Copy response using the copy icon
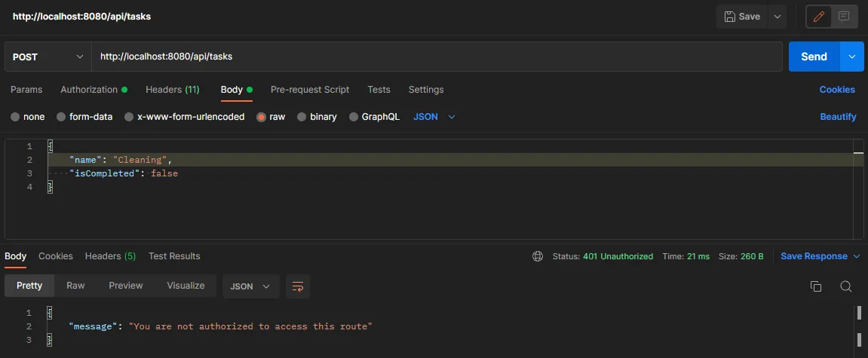The image size is (868, 358). [x=815, y=286]
